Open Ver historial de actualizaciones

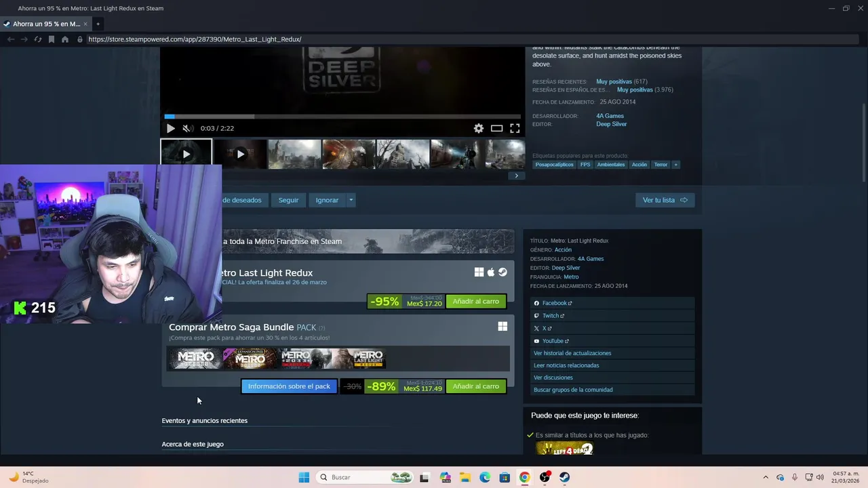[x=612, y=353]
